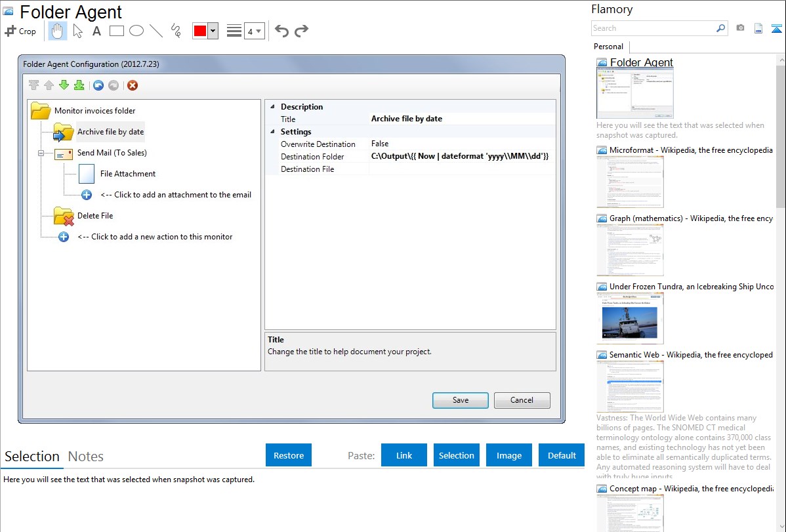Click into the Flamory Search field

tap(653, 28)
